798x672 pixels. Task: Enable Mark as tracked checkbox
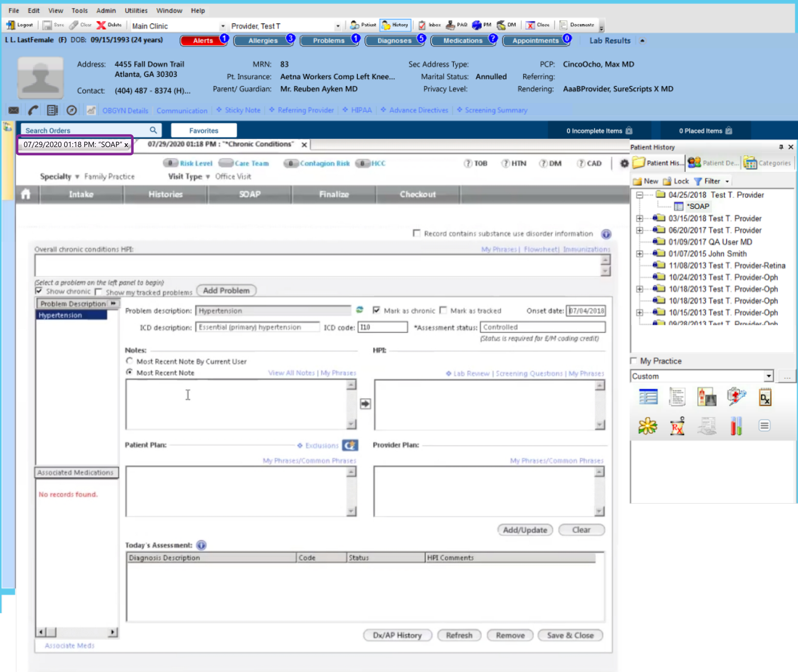[443, 310]
